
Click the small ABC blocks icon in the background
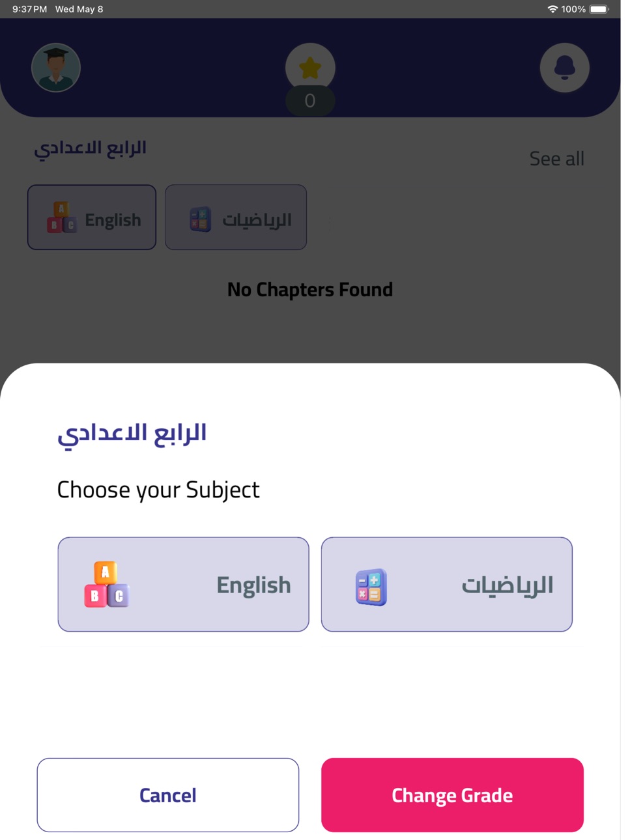[62, 217]
